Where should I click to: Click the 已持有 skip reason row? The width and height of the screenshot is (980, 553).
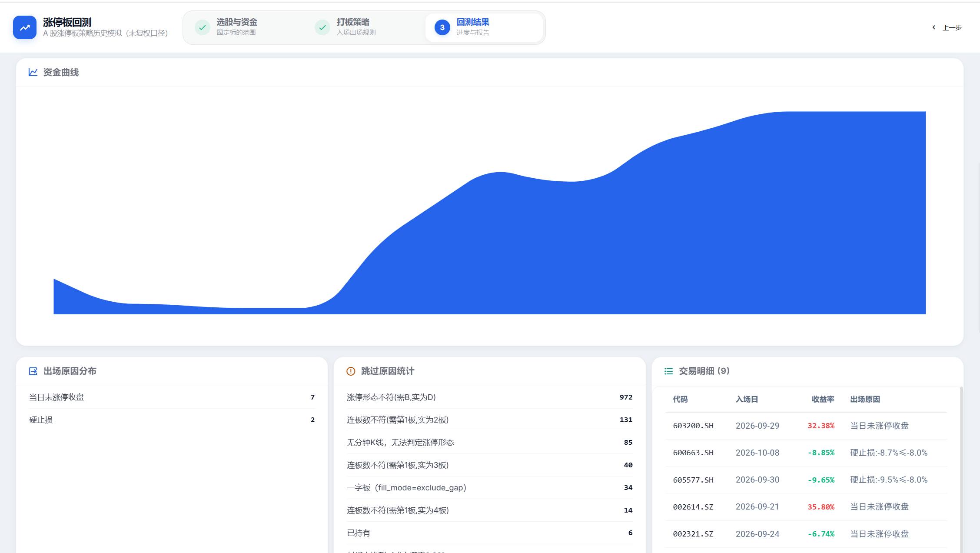click(x=489, y=533)
